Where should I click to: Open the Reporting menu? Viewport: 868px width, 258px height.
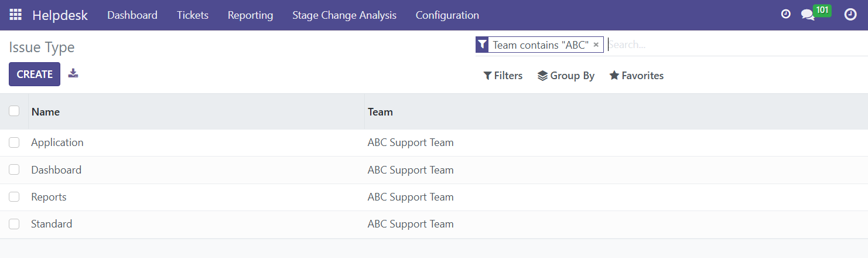[x=250, y=15]
